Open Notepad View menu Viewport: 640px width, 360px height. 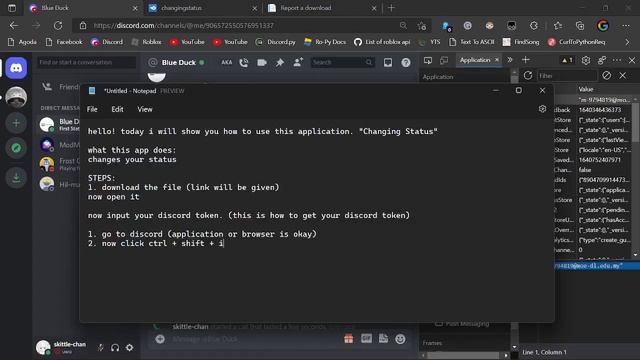tap(145, 109)
